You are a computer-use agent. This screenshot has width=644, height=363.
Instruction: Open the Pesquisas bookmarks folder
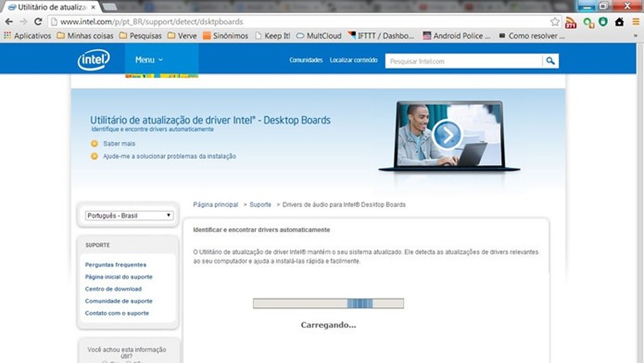(141, 36)
